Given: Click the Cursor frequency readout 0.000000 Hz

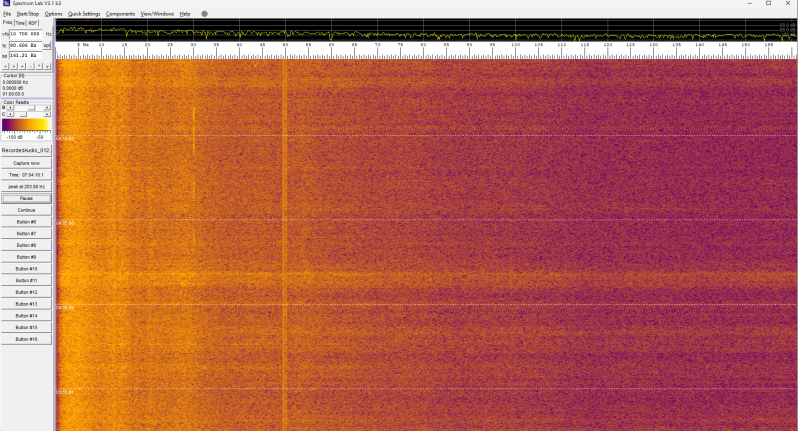Looking at the screenshot, I should coord(15,82).
